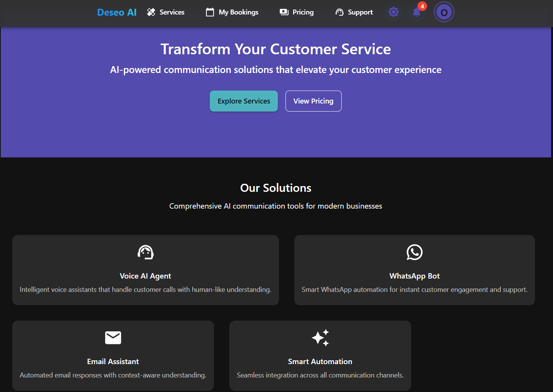
Task: Click the View Pricing button
Action: [313, 101]
